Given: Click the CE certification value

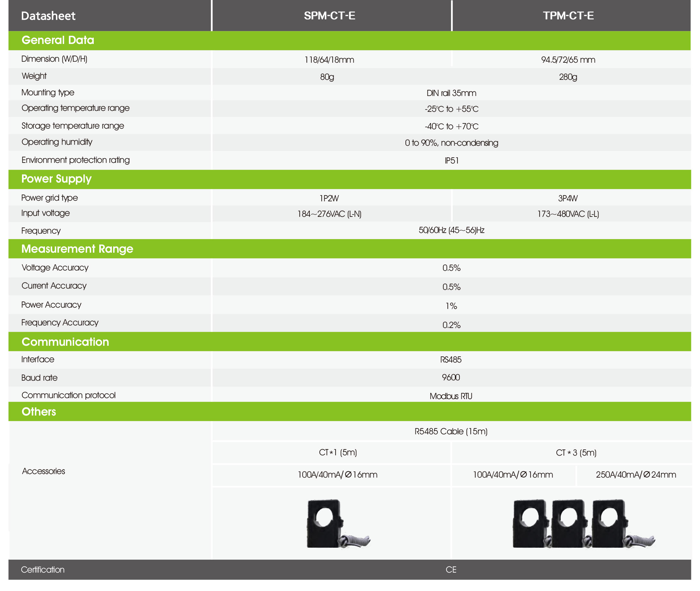Looking at the screenshot, I should [451, 570].
